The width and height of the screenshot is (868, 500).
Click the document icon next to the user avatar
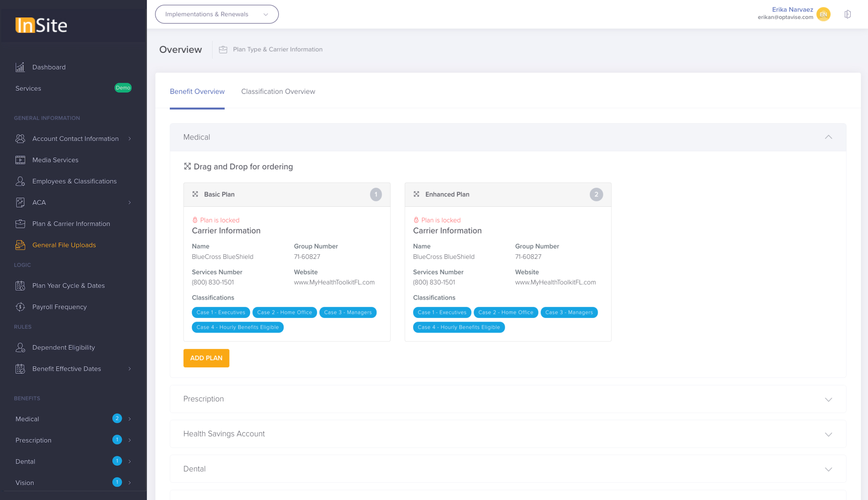[847, 14]
